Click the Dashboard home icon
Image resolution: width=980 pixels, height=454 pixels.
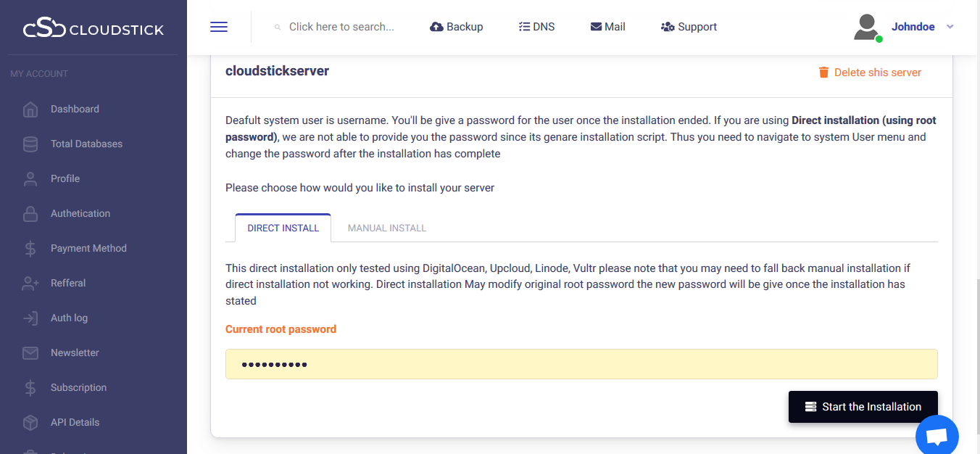[x=30, y=110]
